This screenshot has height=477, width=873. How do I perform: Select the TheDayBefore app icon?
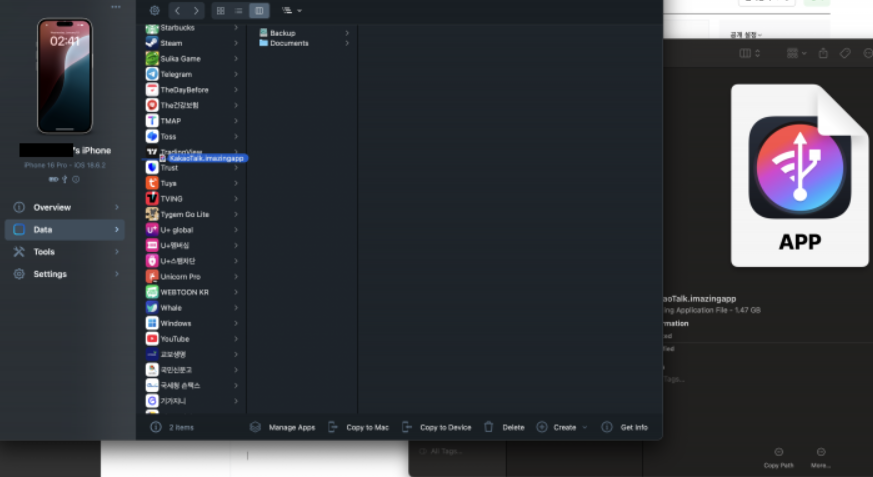pyautogui.click(x=152, y=90)
